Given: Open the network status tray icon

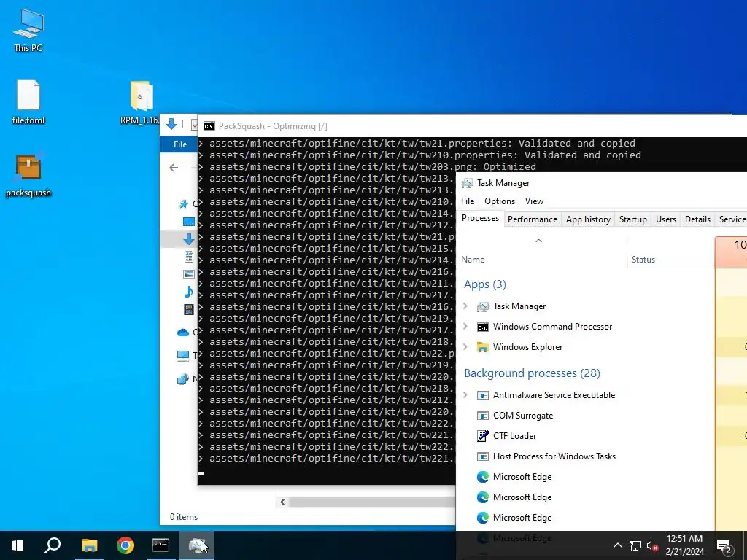Looking at the screenshot, I should 635,545.
